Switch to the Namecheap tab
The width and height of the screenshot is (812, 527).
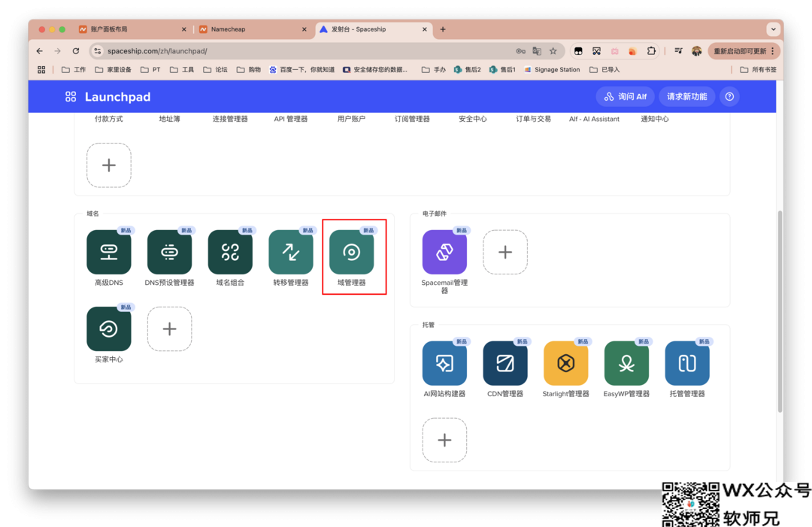[253, 29]
